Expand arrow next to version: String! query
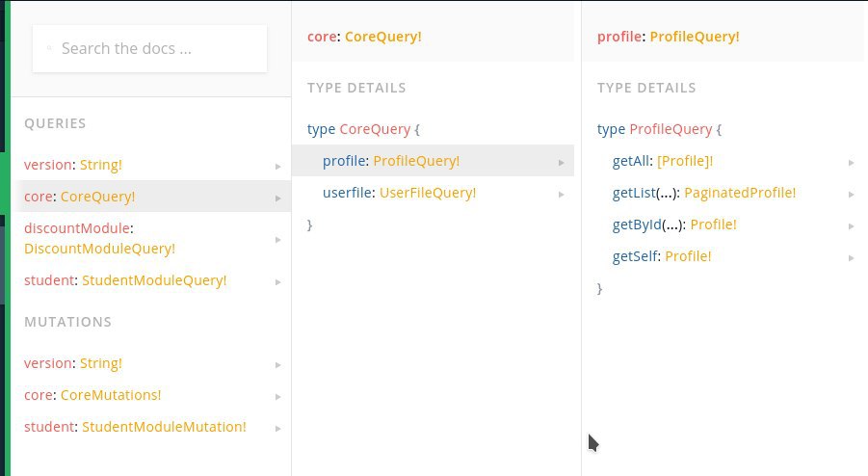The width and height of the screenshot is (868, 476). 277,166
